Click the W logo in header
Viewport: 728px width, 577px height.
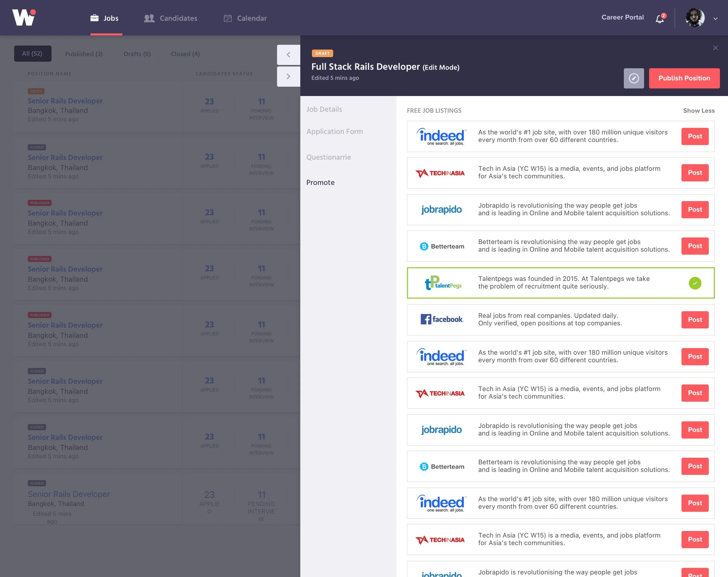click(24, 17)
